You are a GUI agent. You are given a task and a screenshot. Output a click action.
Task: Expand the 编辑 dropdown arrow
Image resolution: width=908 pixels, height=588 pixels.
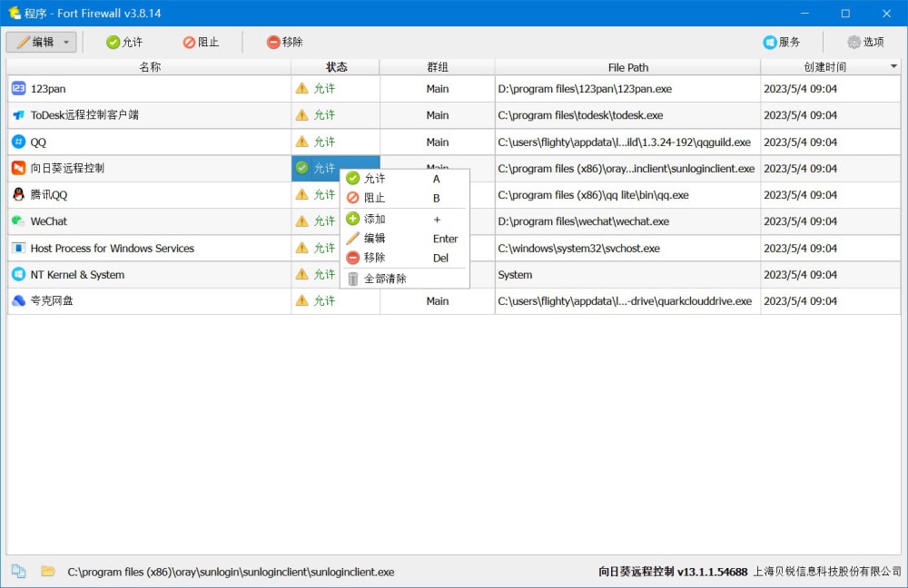pos(66,43)
